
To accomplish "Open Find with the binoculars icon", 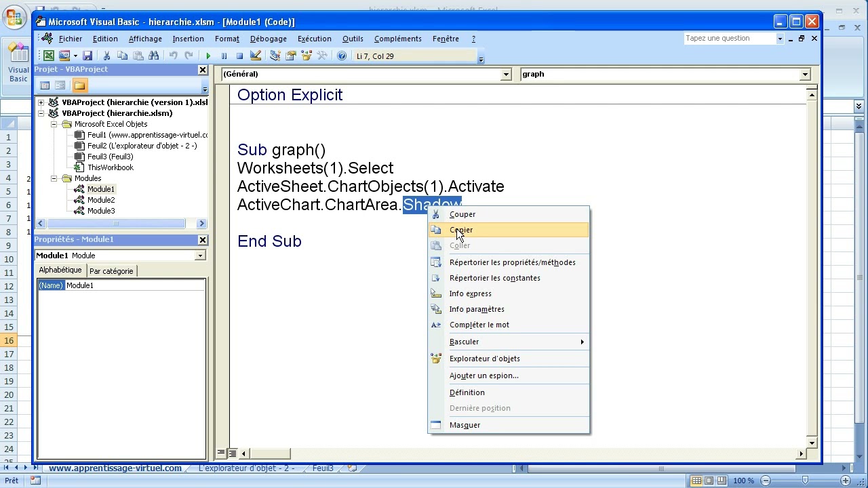I will pyautogui.click(x=154, y=56).
